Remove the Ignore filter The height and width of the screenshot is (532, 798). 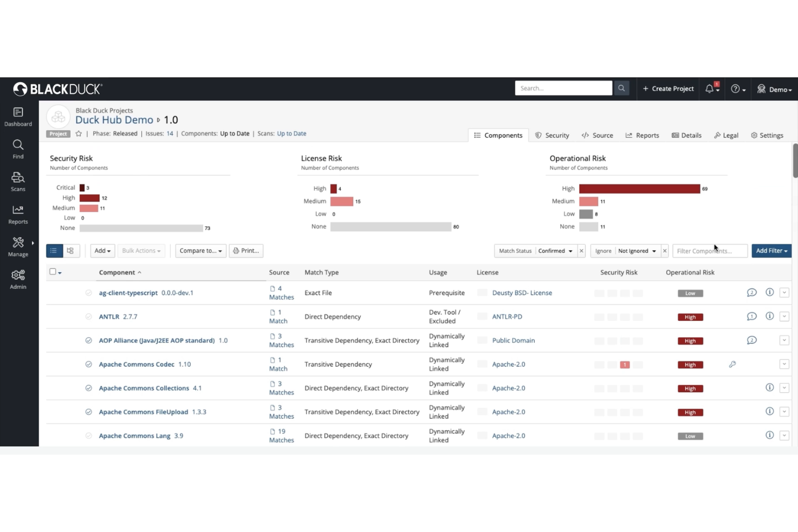pyautogui.click(x=665, y=251)
